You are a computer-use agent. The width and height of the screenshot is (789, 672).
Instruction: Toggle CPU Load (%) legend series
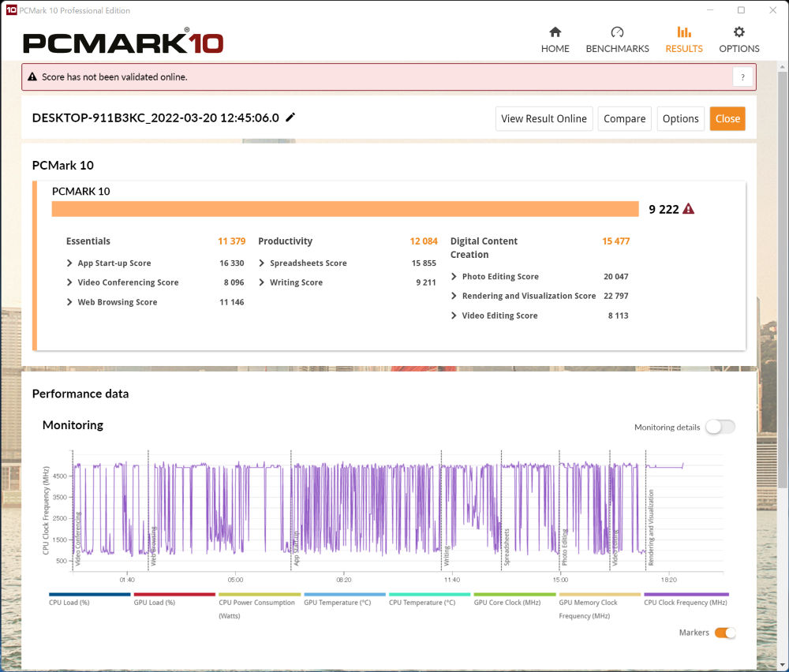pyautogui.click(x=89, y=599)
